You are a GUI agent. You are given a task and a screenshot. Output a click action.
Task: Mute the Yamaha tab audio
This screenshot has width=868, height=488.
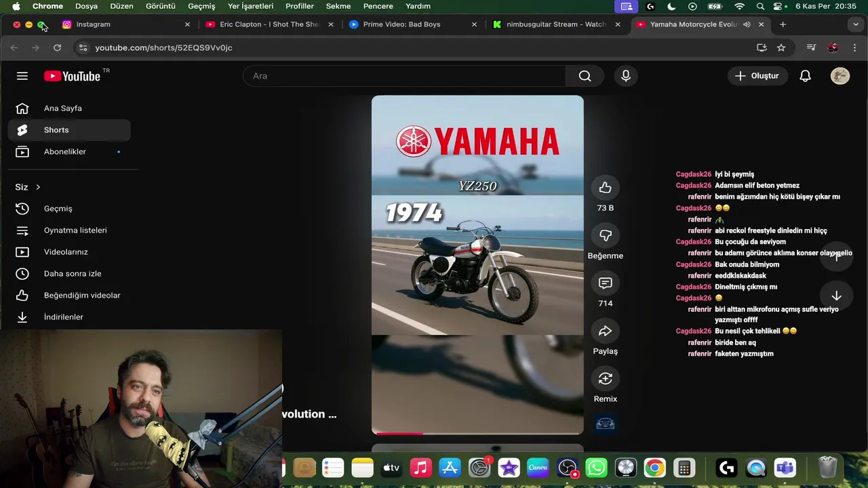(747, 24)
